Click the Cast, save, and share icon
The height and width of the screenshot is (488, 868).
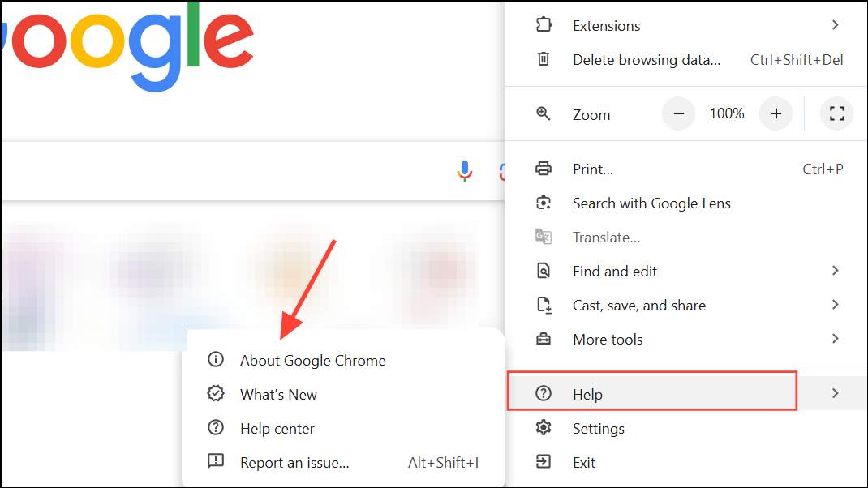tap(544, 305)
